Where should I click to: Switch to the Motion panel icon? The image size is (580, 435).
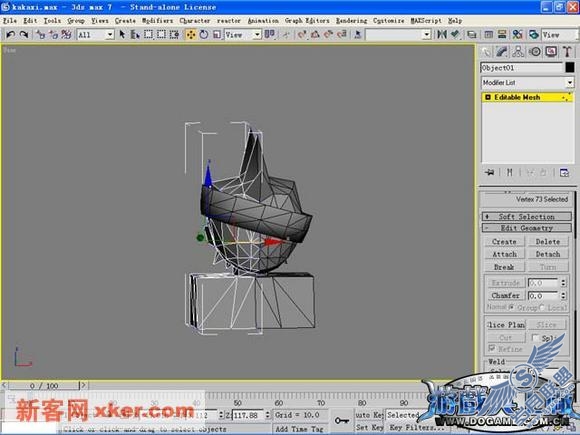click(535, 52)
